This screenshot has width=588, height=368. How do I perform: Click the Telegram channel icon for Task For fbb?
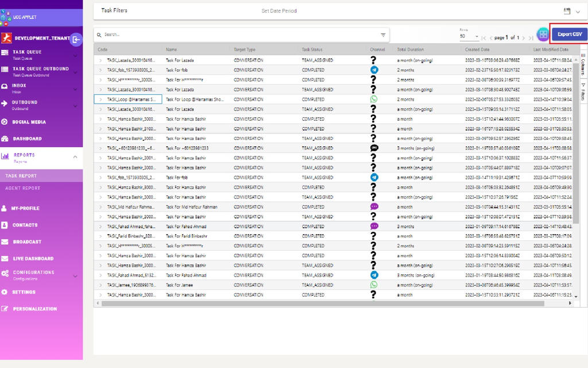[374, 70]
